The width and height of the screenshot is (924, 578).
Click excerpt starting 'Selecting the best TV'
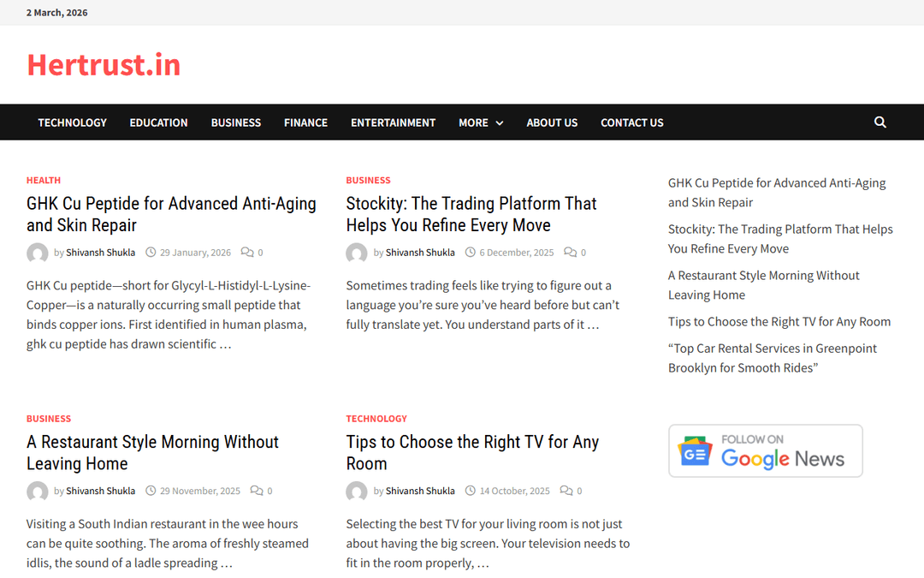point(488,543)
